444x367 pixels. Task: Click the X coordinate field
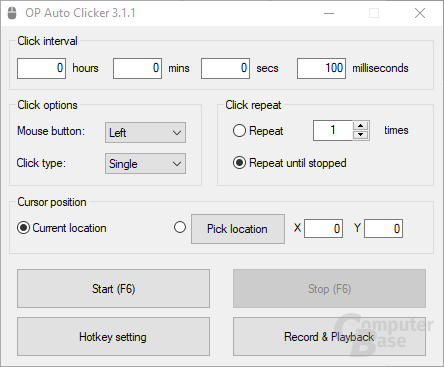coord(323,229)
